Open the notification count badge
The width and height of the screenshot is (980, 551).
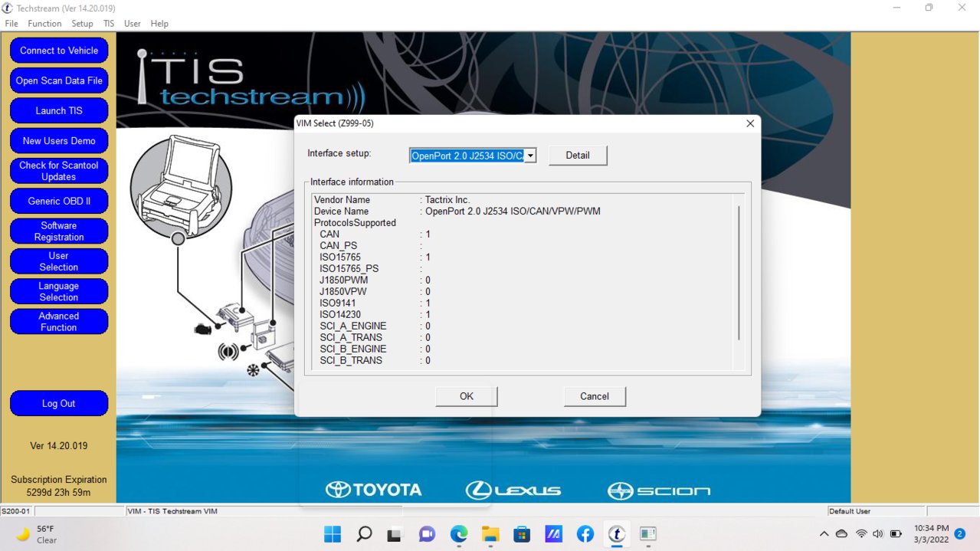click(x=959, y=533)
